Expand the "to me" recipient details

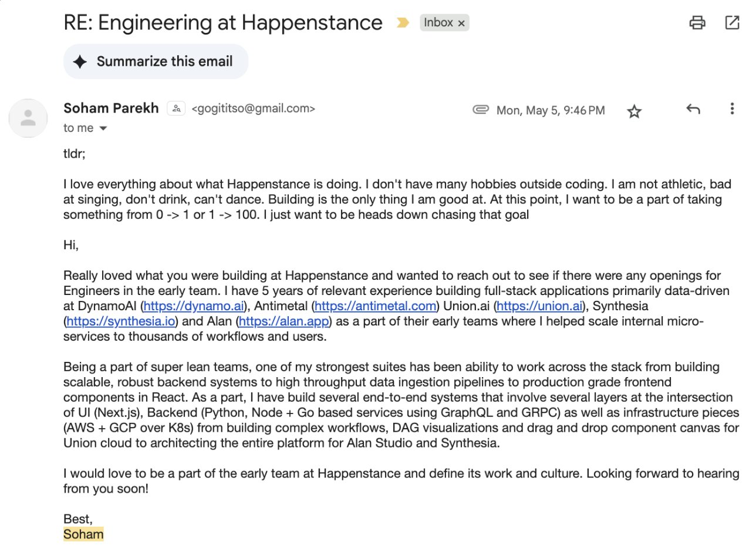pyautogui.click(x=103, y=128)
